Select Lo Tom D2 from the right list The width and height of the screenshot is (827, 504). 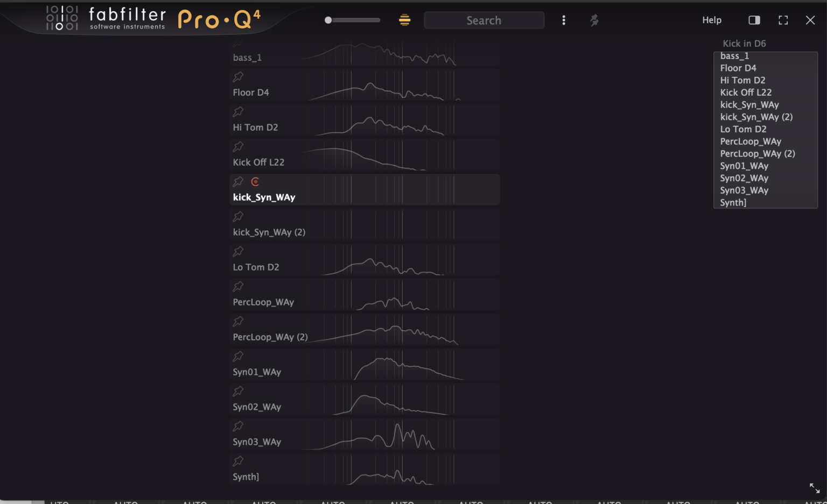coord(743,129)
